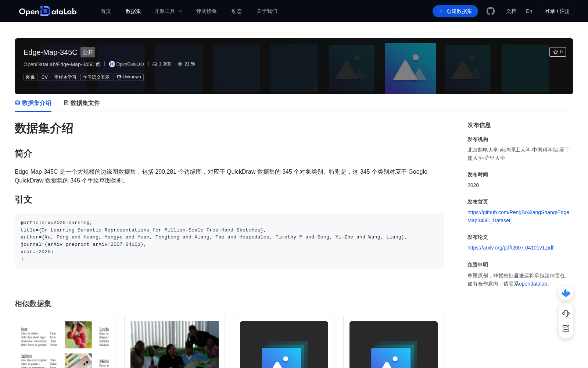Open 数据集 navigation item

133,11
